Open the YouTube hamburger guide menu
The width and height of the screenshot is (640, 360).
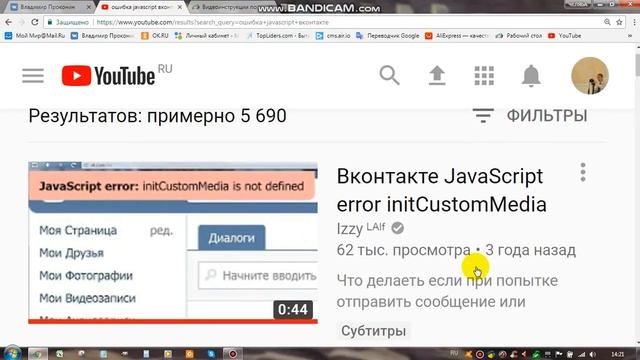[x=33, y=76]
